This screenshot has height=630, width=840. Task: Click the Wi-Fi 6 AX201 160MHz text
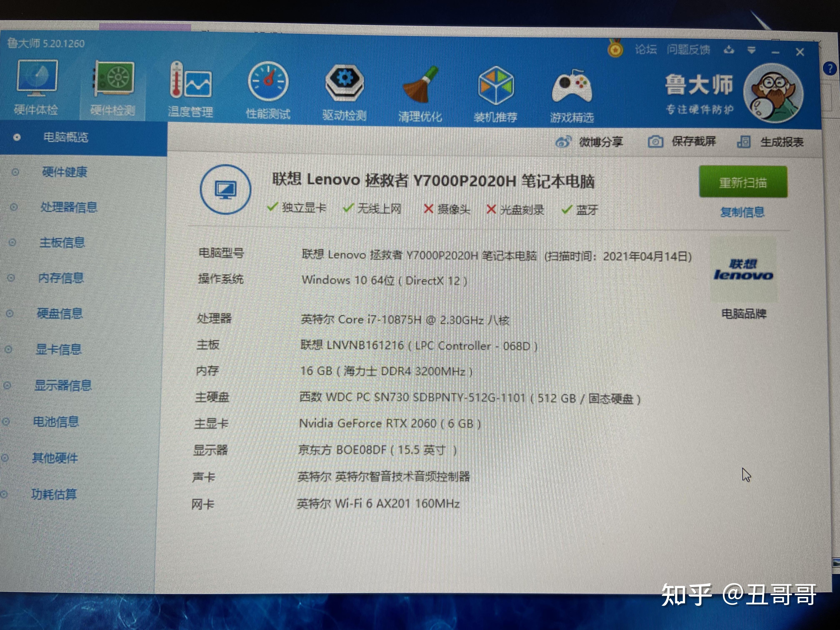[378, 504]
